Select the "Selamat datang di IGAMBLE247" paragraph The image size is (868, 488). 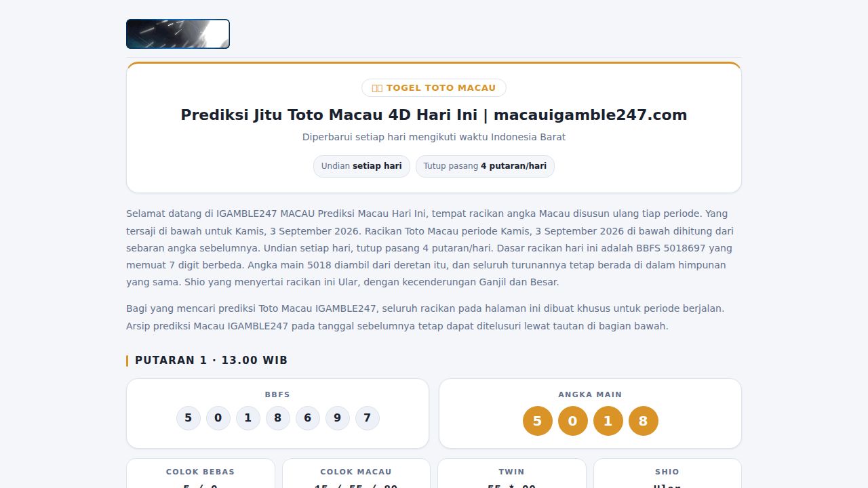[434, 248]
